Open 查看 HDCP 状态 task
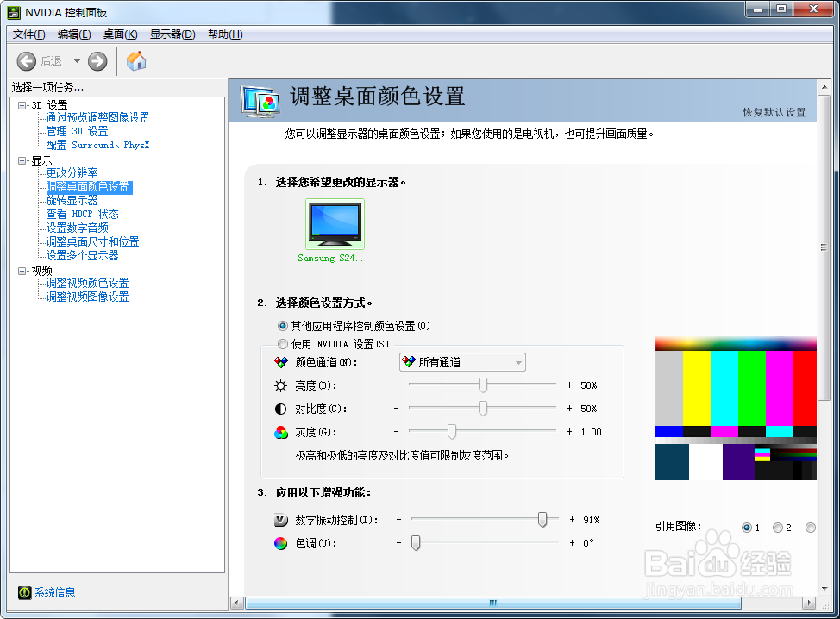The height and width of the screenshot is (619, 840). (83, 214)
